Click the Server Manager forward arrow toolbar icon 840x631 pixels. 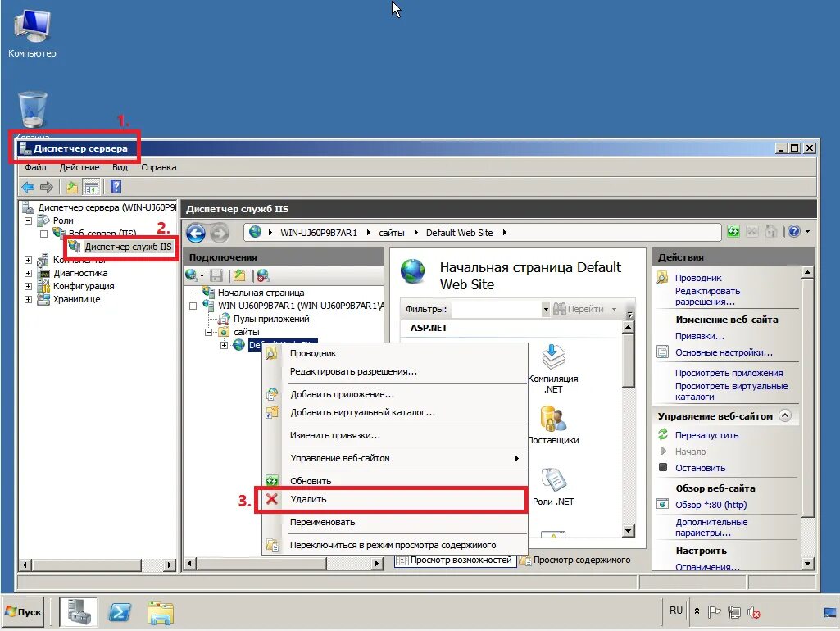coord(48,187)
